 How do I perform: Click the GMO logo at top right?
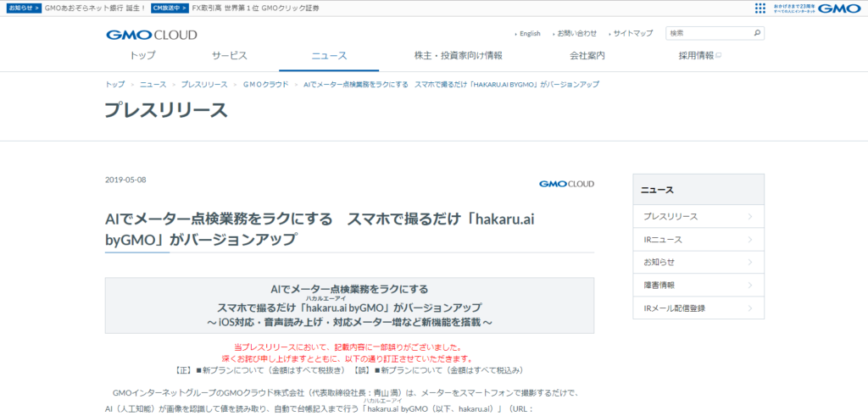pos(839,8)
